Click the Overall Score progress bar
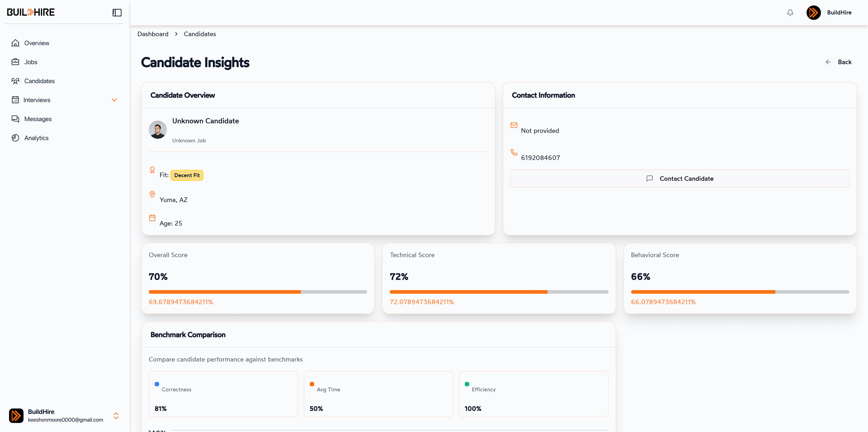868x432 pixels. (x=258, y=292)
